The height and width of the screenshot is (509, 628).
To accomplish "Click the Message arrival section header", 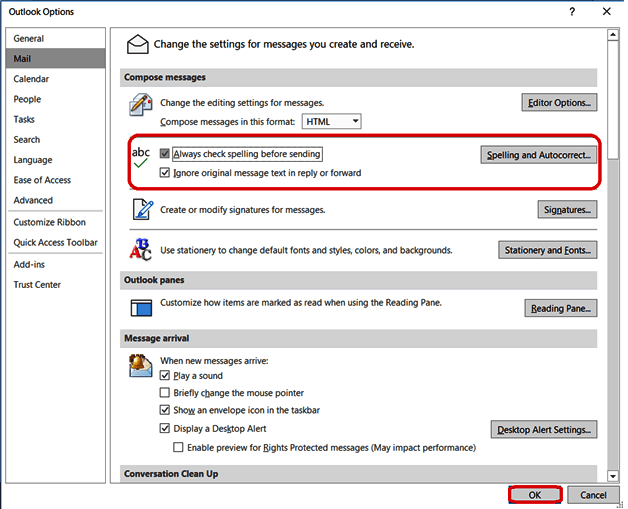I will click(358, 338).
